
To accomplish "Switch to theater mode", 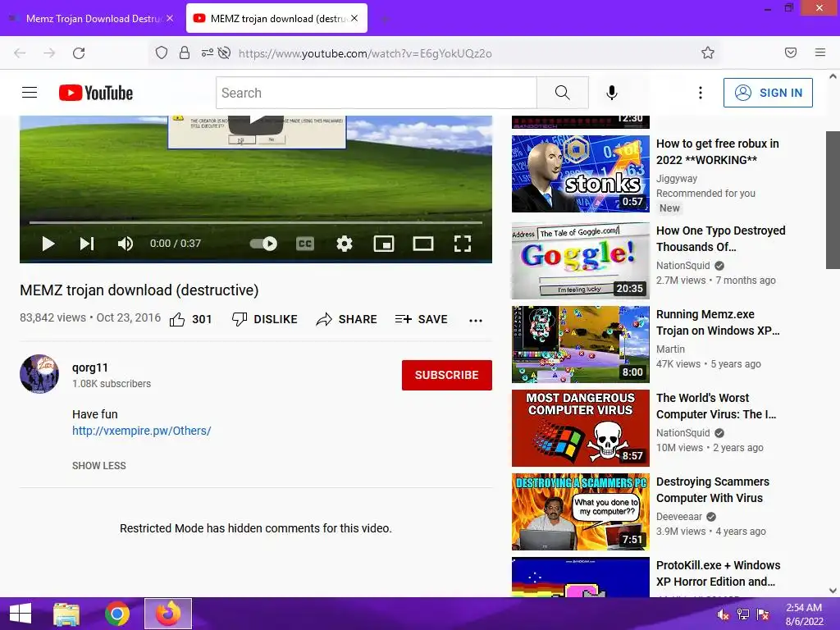I will pyautogui.click(x=423, y=244).
